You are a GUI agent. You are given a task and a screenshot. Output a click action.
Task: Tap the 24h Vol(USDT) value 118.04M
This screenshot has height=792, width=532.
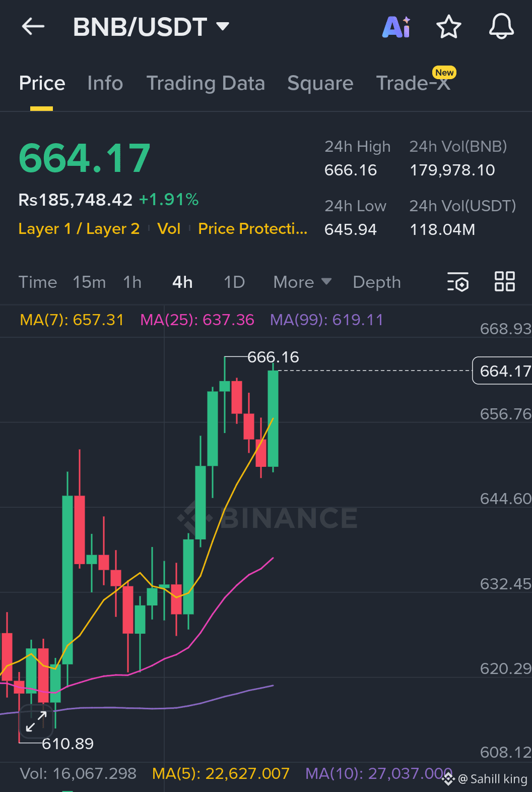[x=442, y=230]
